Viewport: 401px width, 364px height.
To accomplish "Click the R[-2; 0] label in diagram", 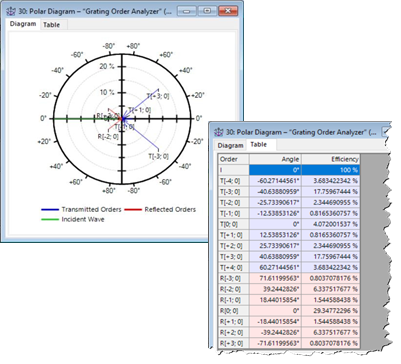I will tap(108, 136).
